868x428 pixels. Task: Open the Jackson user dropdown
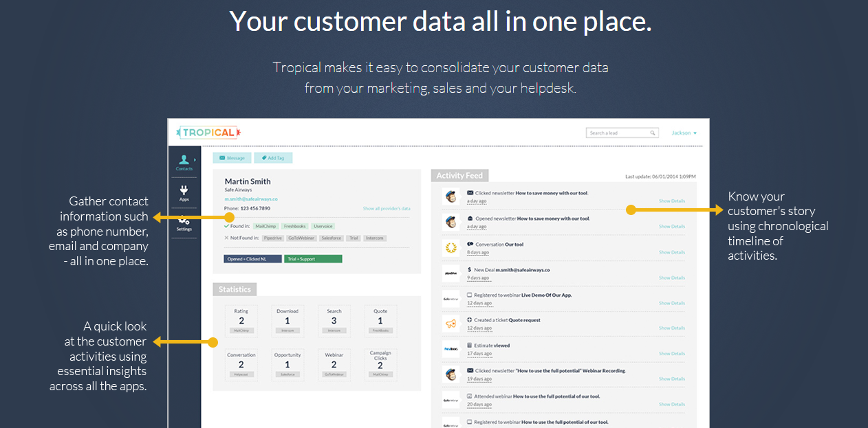point(684,133)
